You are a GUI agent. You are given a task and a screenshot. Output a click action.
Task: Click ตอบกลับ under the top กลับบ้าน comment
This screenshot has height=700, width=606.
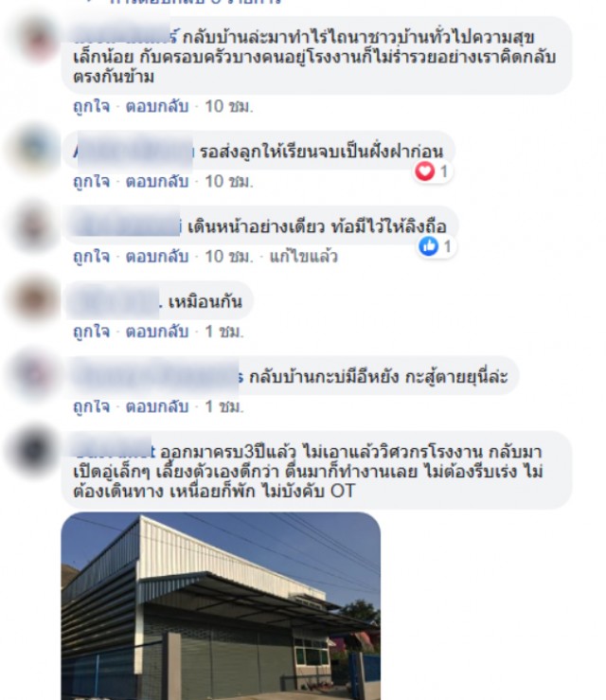pos(157,107)
